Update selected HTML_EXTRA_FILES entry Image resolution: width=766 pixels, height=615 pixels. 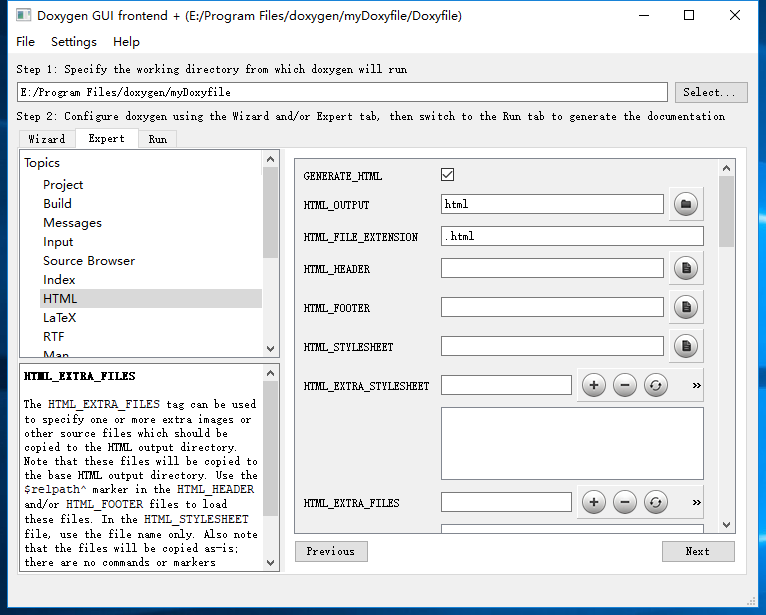[x=656, y=502]
